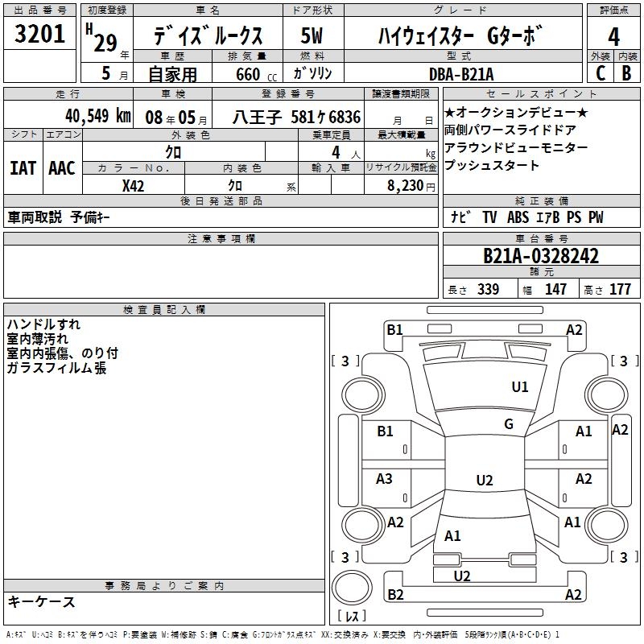Click grade ハイウェイスター Gターボ
This screenshot has height=644, width=644.
click(x=460, y=35)
